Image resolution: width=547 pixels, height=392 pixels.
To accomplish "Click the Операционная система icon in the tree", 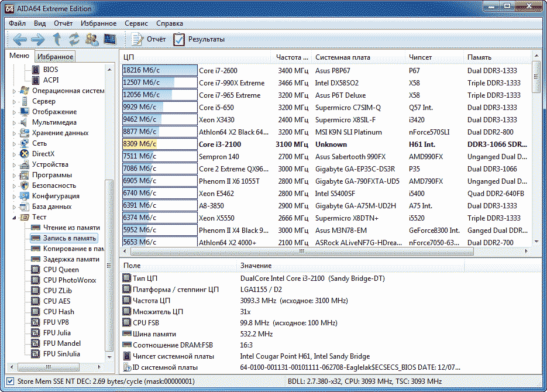I will point(25,91).
